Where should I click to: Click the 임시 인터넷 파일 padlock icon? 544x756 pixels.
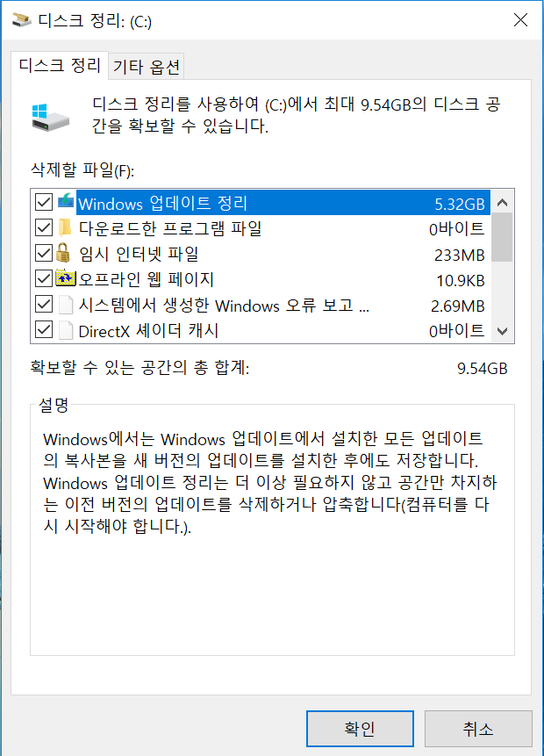click(63, 252)
